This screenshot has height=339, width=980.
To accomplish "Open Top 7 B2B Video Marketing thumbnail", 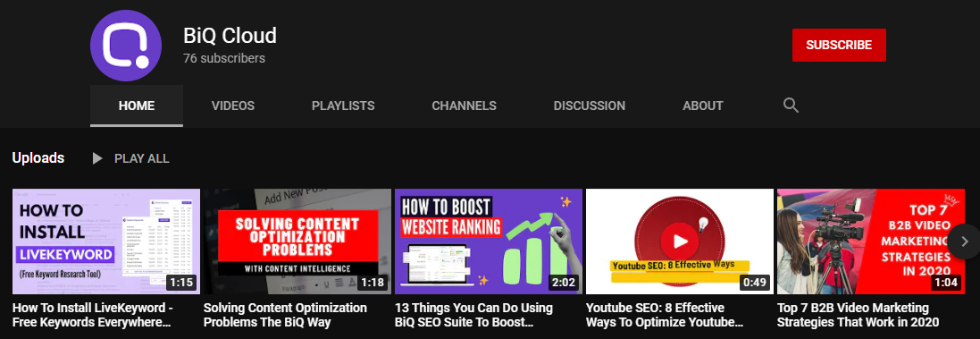I will tap(871, 242).
